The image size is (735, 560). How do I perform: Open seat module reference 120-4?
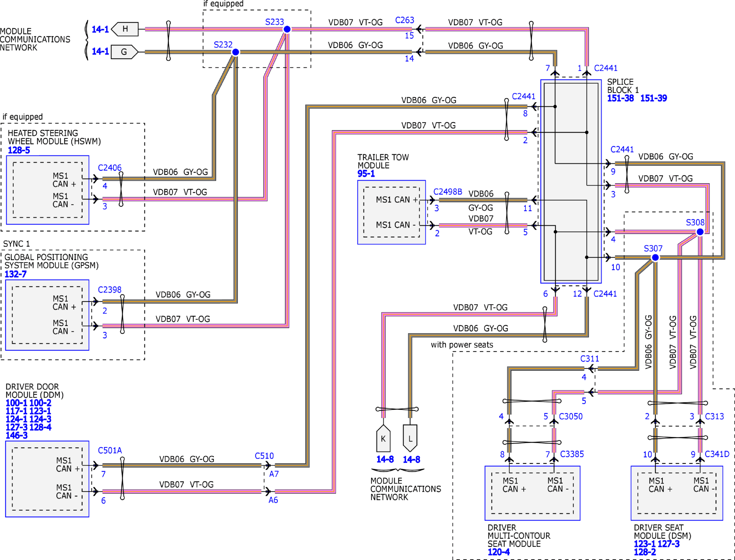(498, 552)
